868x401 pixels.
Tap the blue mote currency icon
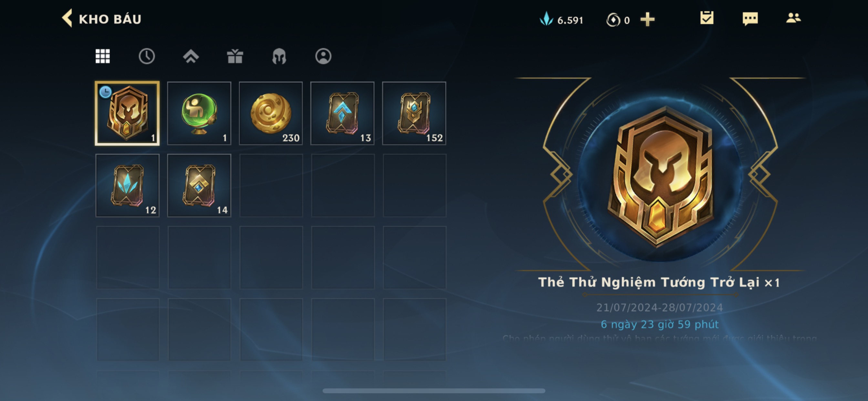coord(547,19)
